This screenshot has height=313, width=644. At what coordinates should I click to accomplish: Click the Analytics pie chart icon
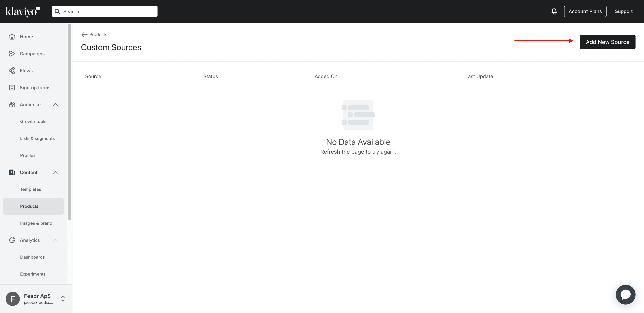click(x=12, y=240)
